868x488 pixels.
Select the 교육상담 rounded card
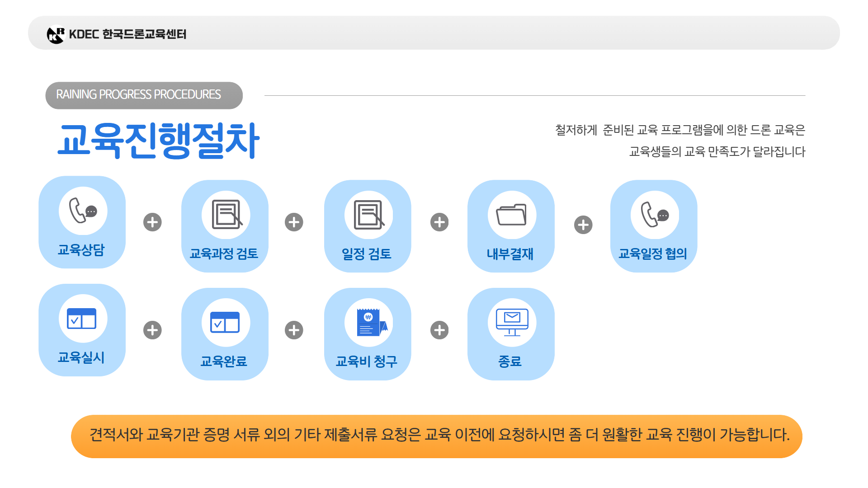point(82,221)
